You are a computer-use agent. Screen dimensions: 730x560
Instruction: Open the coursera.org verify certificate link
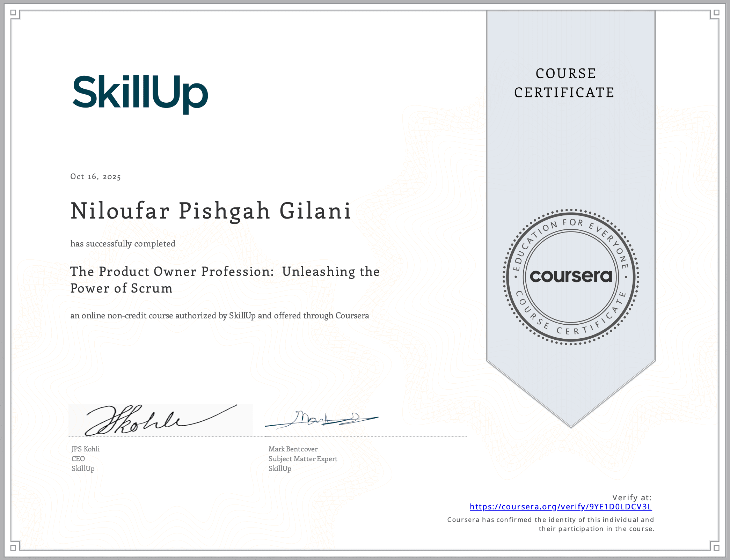pyautogui.click(x=561, y=507)
